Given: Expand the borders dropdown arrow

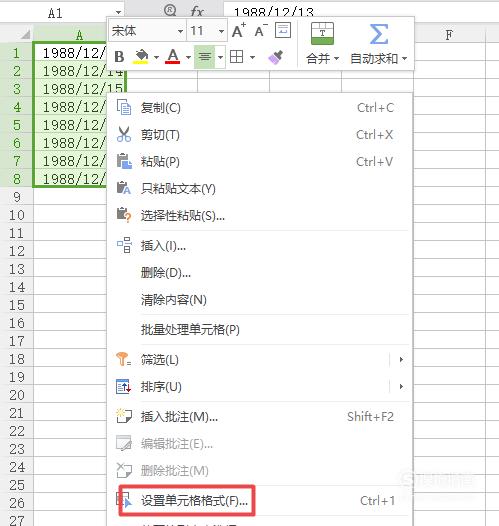Looking at the screenshot, I should click(252, 57).
